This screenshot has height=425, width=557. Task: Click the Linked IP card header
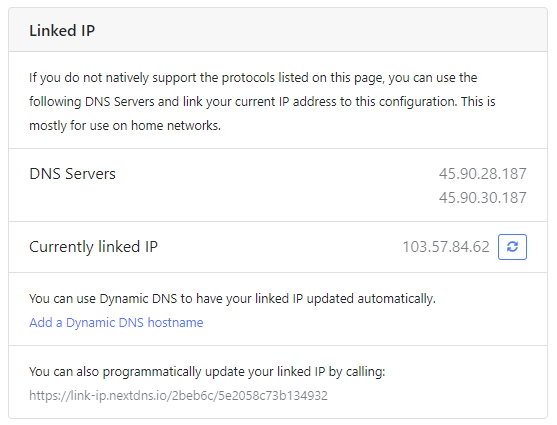(278, 30)
